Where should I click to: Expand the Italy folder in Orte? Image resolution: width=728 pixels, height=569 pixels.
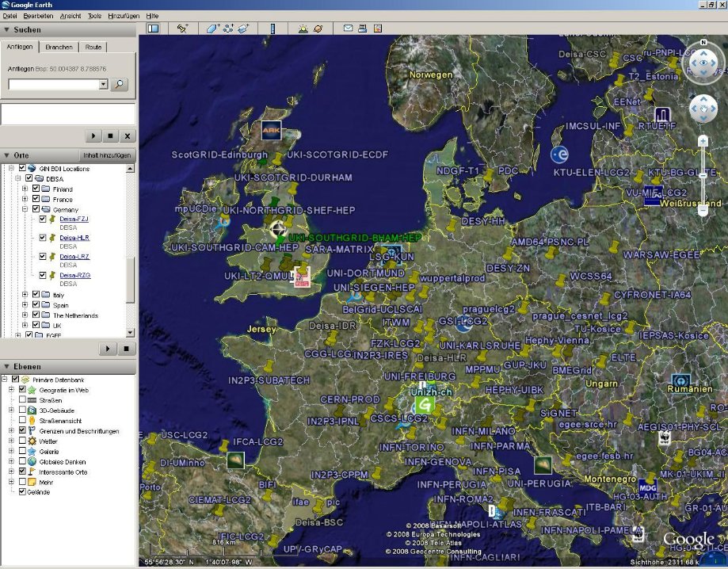[25, 295]
